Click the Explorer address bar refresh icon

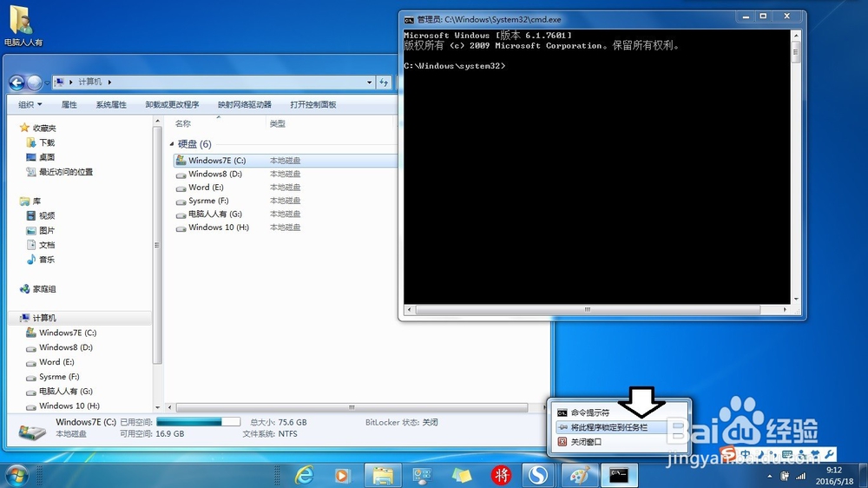(x=384, y=82)
